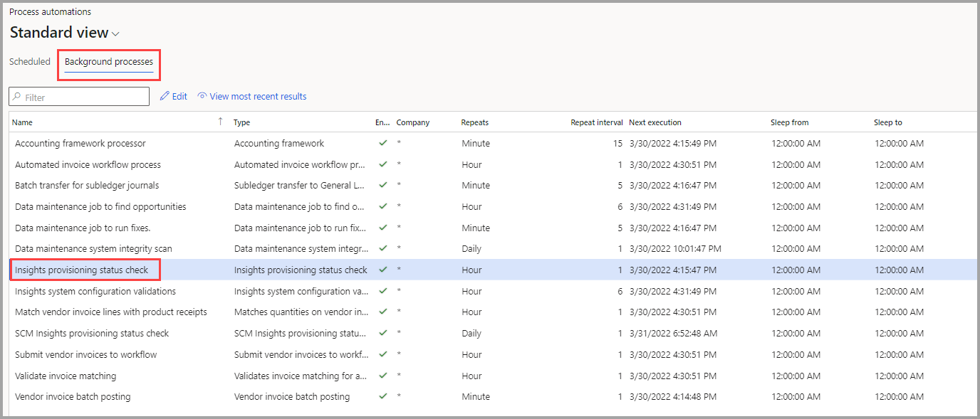Viewport: 980px width, 419px height.
Task: Click the sort arrow in the Name column header
Action: click(x=220, y=122)
